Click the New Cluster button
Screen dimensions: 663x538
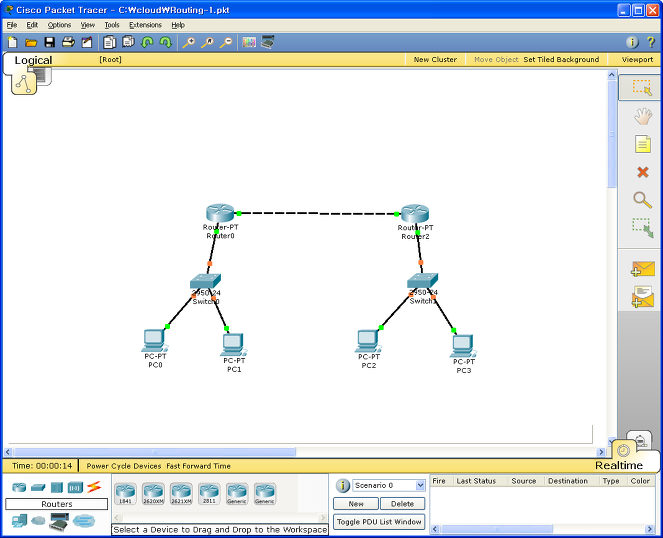point(435,60)
